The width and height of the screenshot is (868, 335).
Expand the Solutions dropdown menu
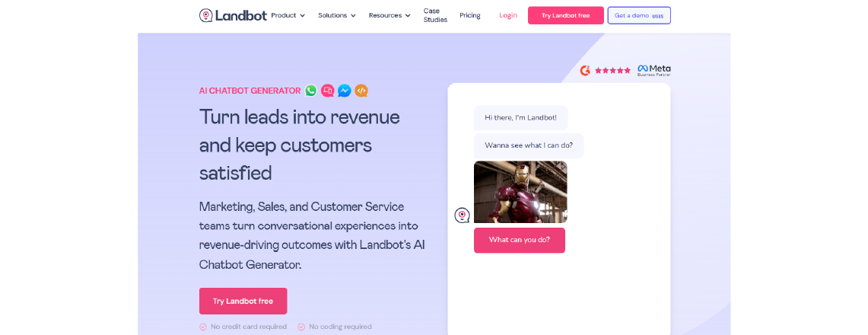[336, 15]
